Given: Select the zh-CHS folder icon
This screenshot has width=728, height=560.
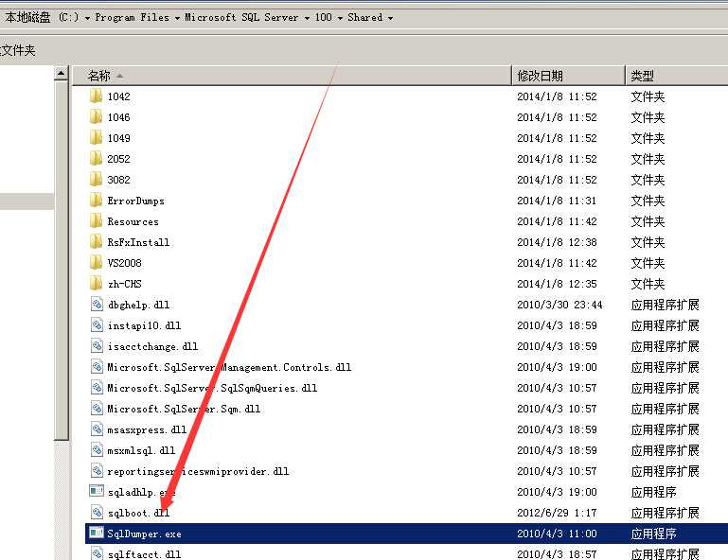Looking at the screenshot, I should (x=96, y=284).
